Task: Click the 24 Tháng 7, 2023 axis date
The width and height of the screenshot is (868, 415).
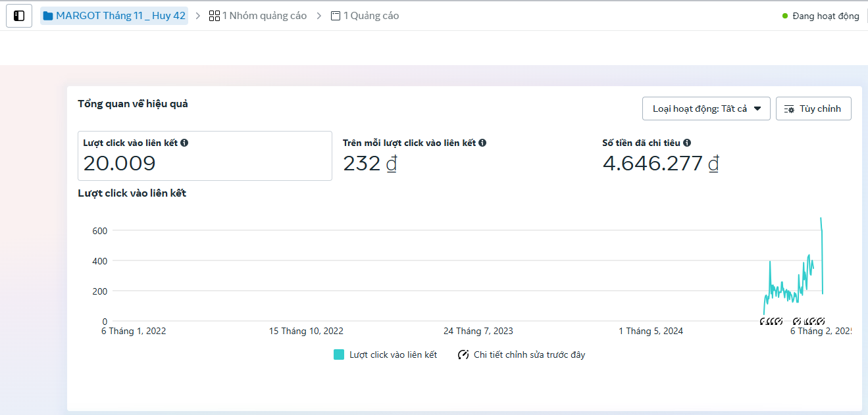Action: tap(478, 331)
